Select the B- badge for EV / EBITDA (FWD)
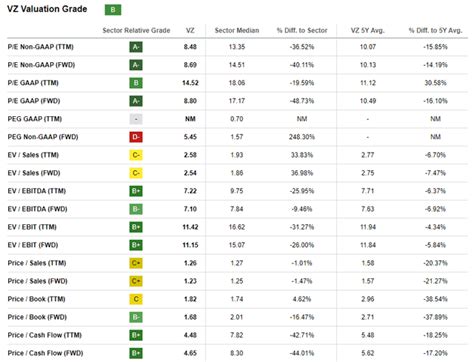 [x=136, y=209]
